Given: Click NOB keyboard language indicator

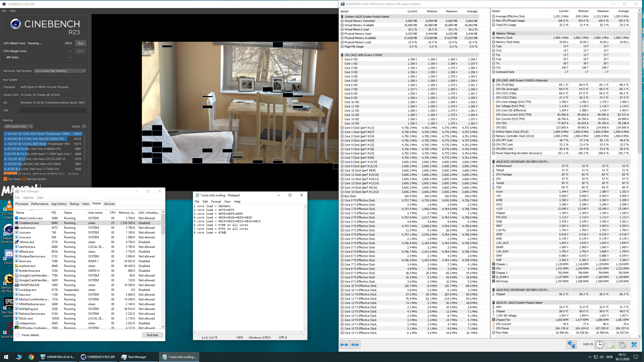Looking at the screenshot, I should [609, 357].
